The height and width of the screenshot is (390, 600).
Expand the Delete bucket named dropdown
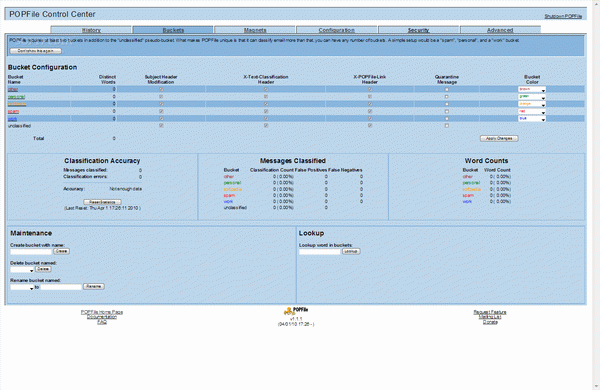(x=22, y=269)
